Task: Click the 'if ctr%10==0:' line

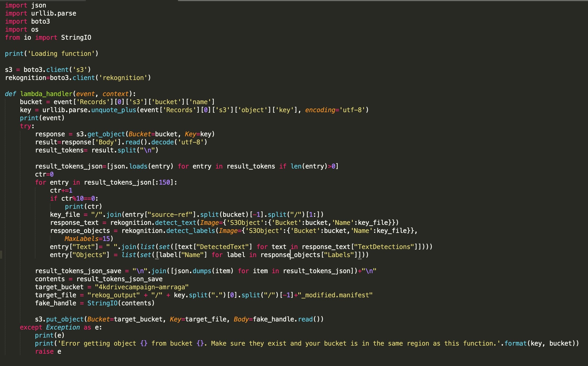Action: coord(74,199)
